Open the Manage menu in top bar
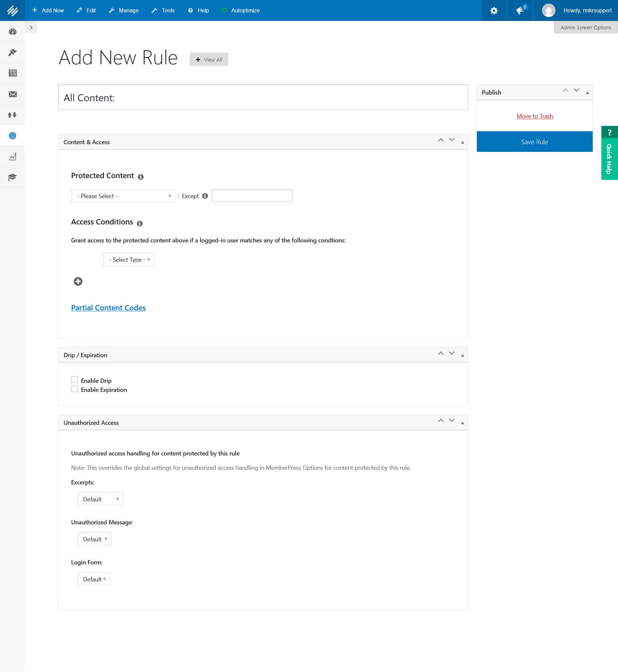 coord(124,10)
